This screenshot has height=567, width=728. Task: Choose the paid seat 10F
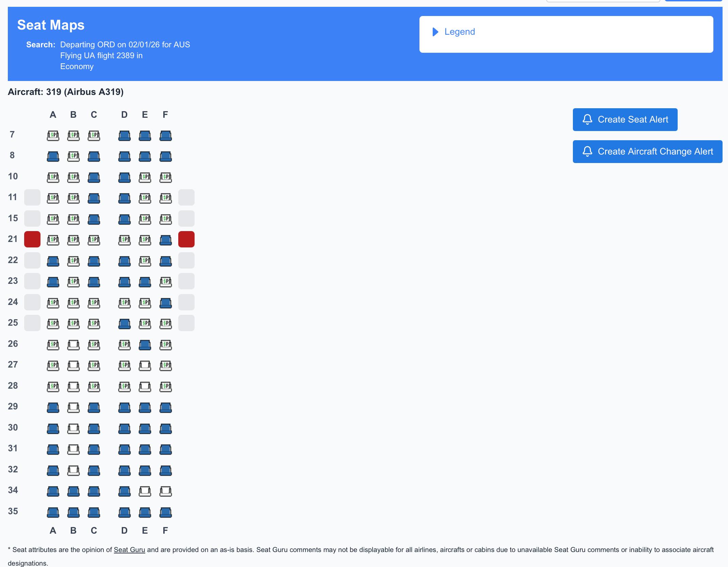165,177
